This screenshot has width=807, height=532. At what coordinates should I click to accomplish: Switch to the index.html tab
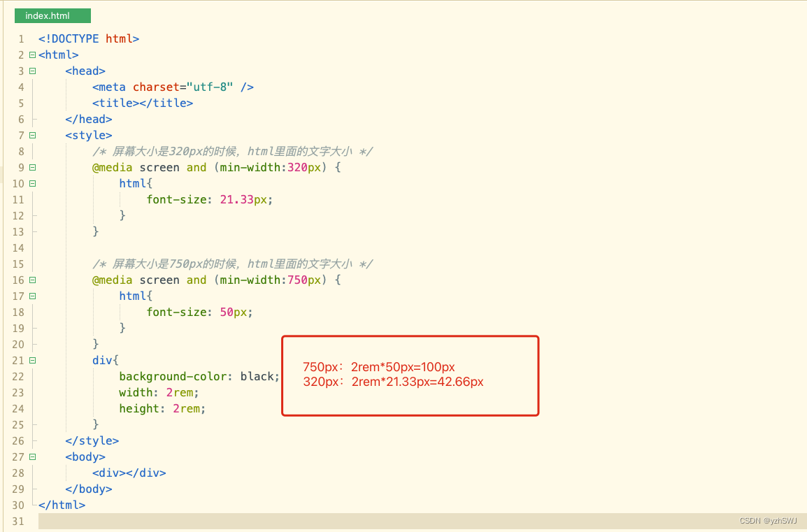click(x=52, y=16)
